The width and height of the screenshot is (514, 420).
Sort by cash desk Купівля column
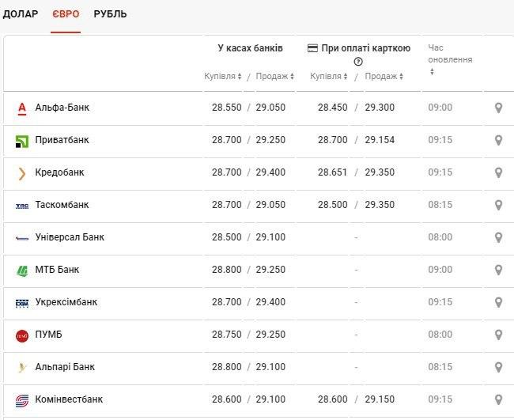point(223,77)
